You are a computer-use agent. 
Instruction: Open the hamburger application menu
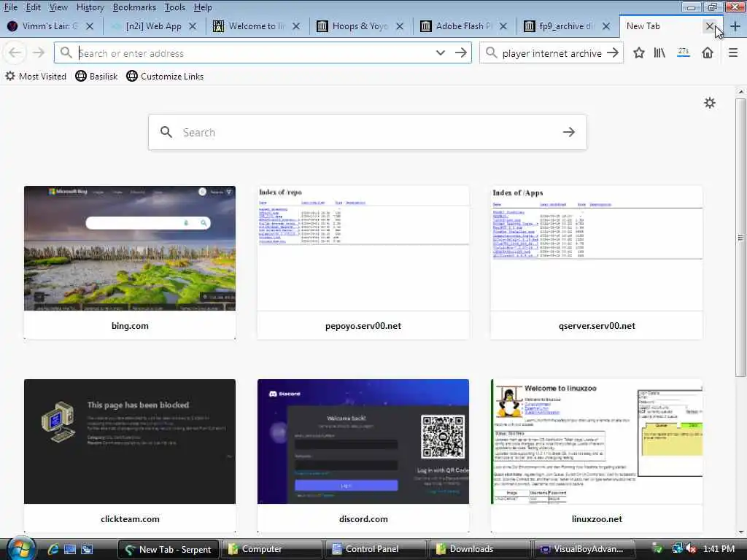point(733,52)
